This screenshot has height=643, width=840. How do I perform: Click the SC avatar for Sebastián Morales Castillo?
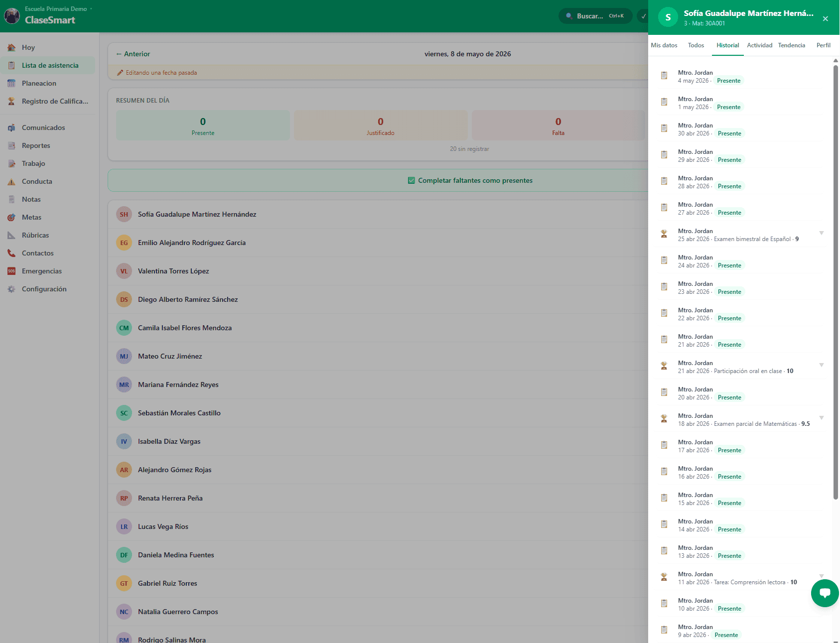[124, 413]
